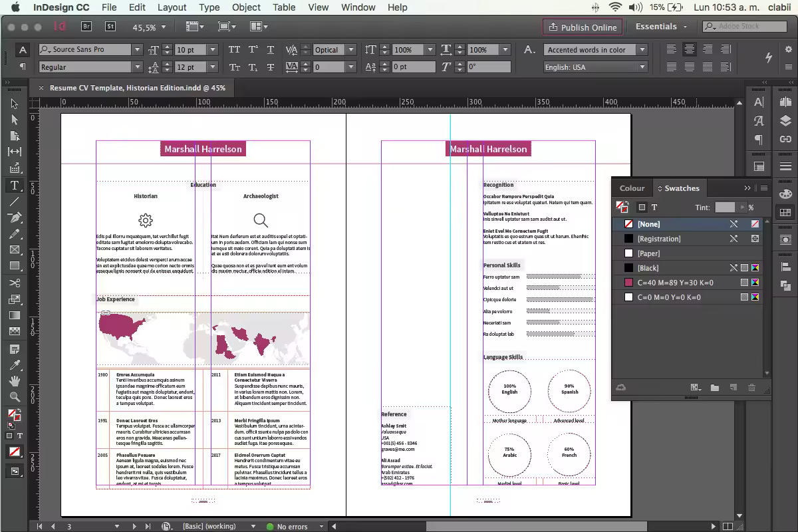This screenshot has width=798, height=532.
Task: Open the Layout menu
Action: point(172,7)
